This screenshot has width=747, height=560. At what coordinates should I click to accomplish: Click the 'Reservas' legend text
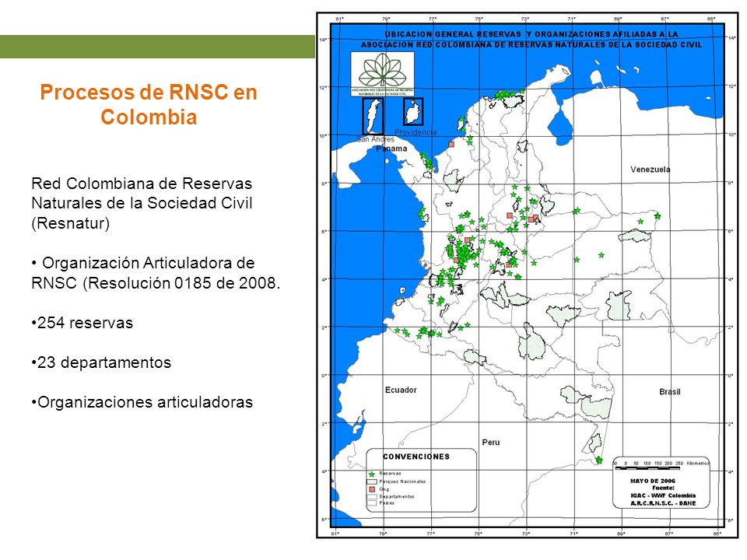(390, 474)
